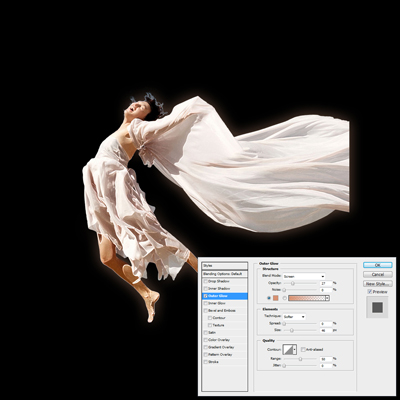This screenshot has height=400, width=400.
Task: Open the glow gradient bar editor
Action: tap(307, 298)
